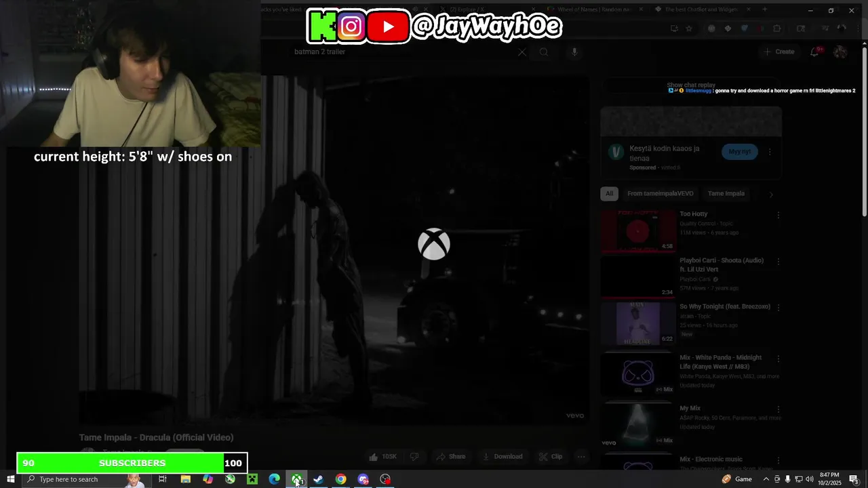This screenshot has width=868, height=488.
Task: Open the volume control in system tray
Action: [x=809, y=479]
